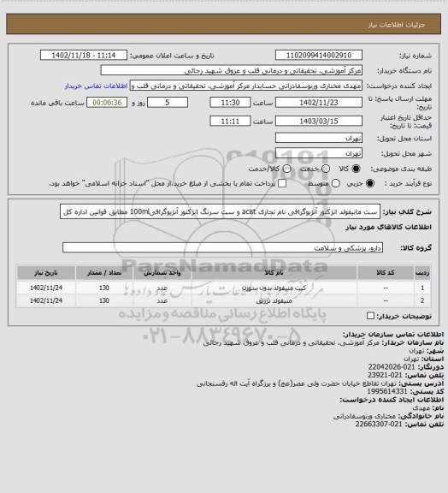448x493 pixels.
Task: Click the گروه کالا field
Action: [222, 247]
